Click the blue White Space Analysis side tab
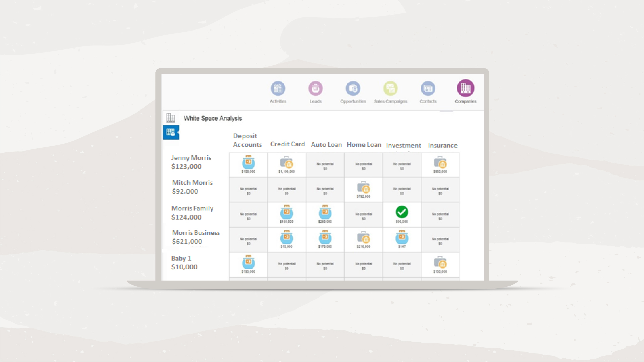The width and height of the screenshot is (644, 362). click(x=171, y=132)
